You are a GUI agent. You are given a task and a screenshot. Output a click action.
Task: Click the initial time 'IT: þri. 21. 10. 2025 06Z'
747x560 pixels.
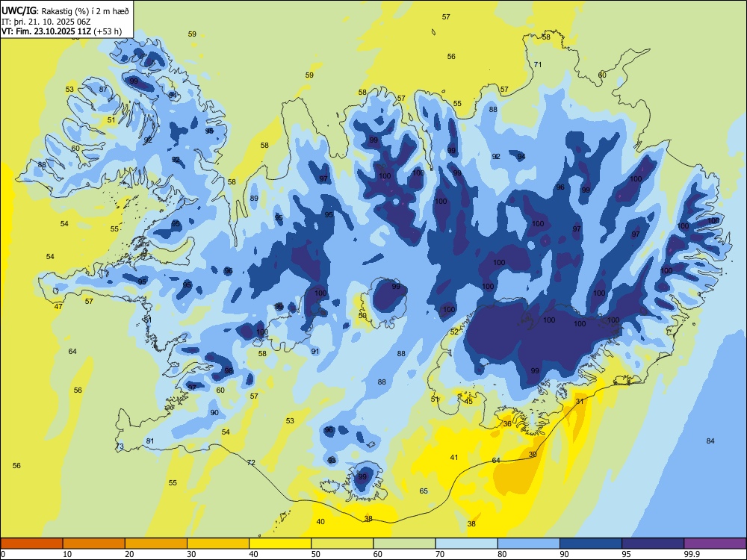tap(46, 22)
